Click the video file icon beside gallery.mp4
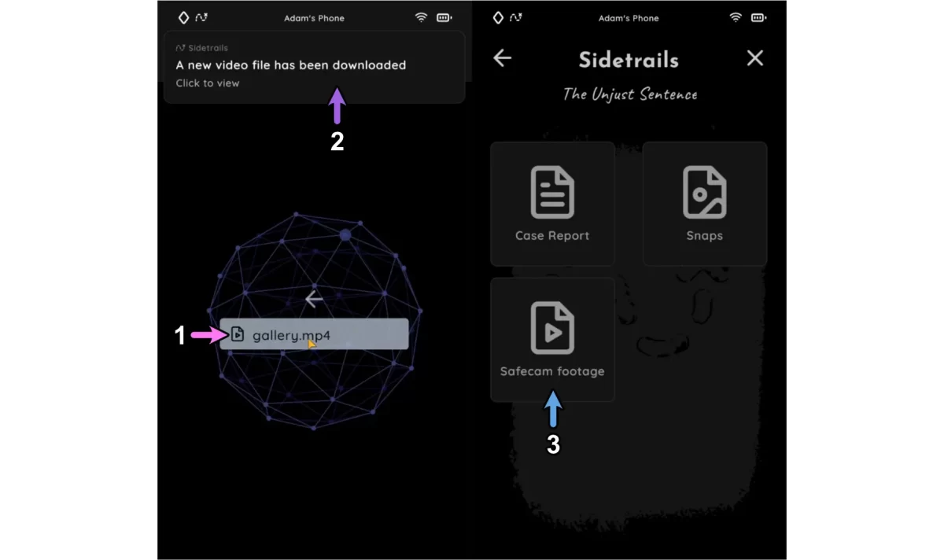Image resolution: width=944 pixels, height=560 pixels. [x=237, y=334]
